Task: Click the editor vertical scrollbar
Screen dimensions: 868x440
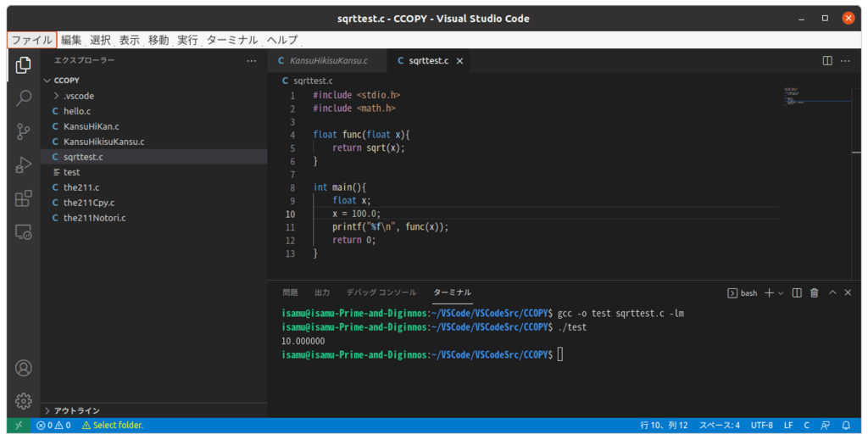Action: click(857, 182)
